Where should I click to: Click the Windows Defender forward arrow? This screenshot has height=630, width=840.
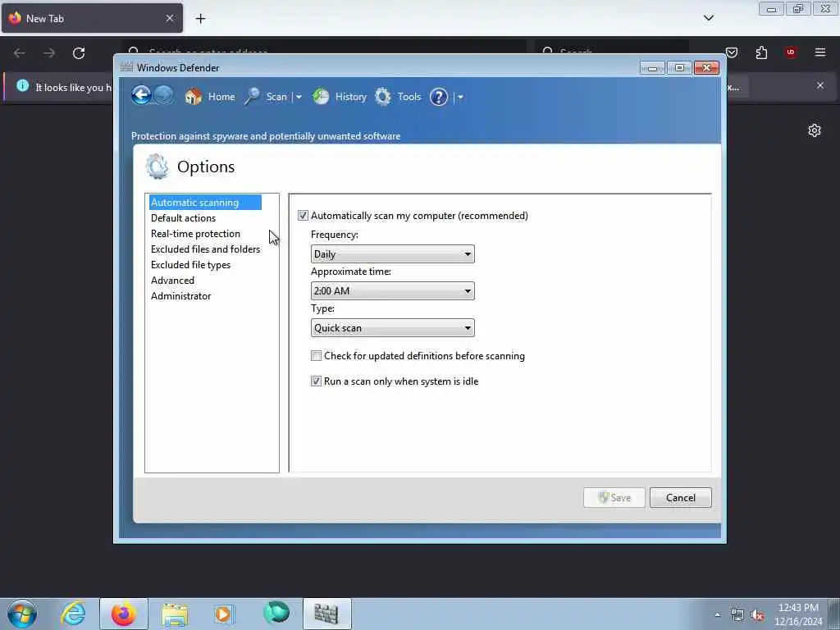[163, 96]
